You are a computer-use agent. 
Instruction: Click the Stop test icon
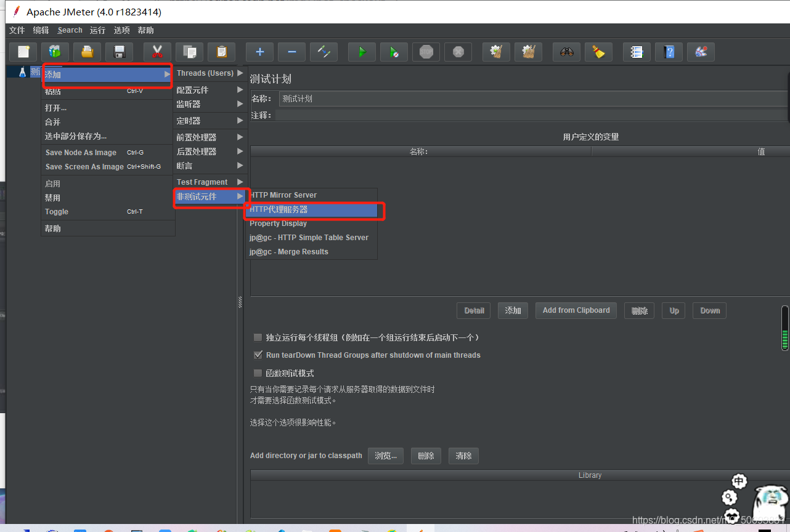[426, 52]
